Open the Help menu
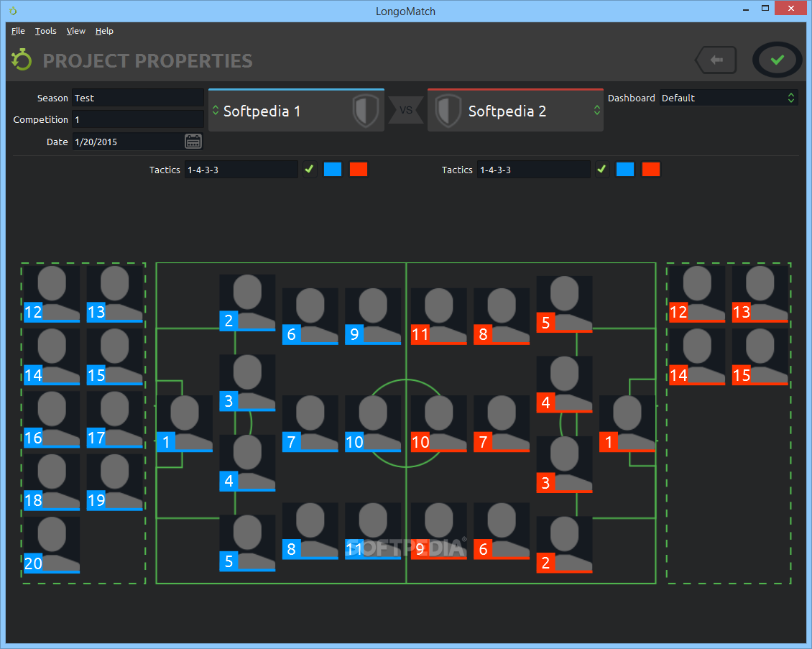The height and width of the screenshot is (649, 812). (104, 31)
